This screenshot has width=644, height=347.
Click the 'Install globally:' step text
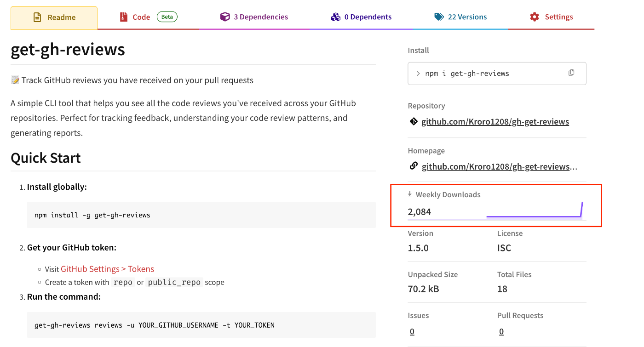click(57, 187)
